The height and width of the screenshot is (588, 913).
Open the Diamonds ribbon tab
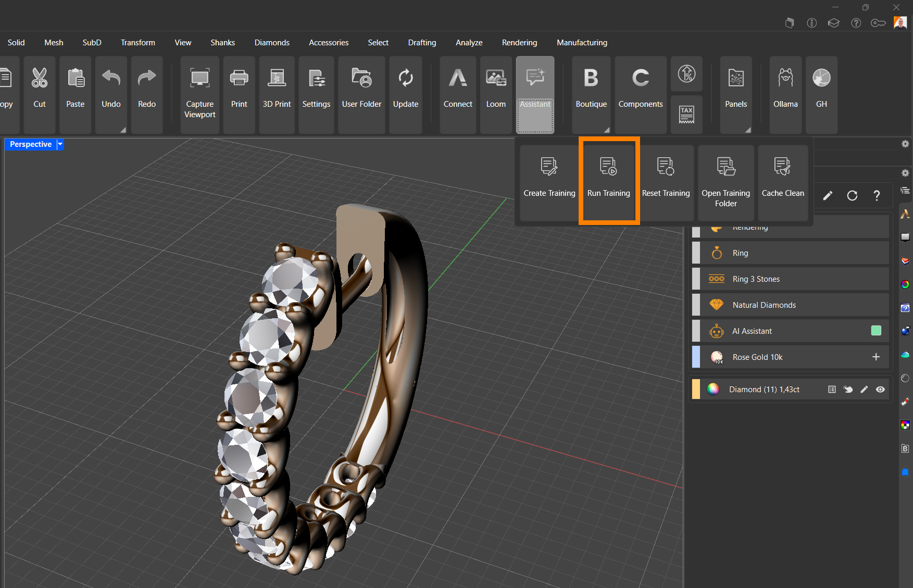[272, 43]
